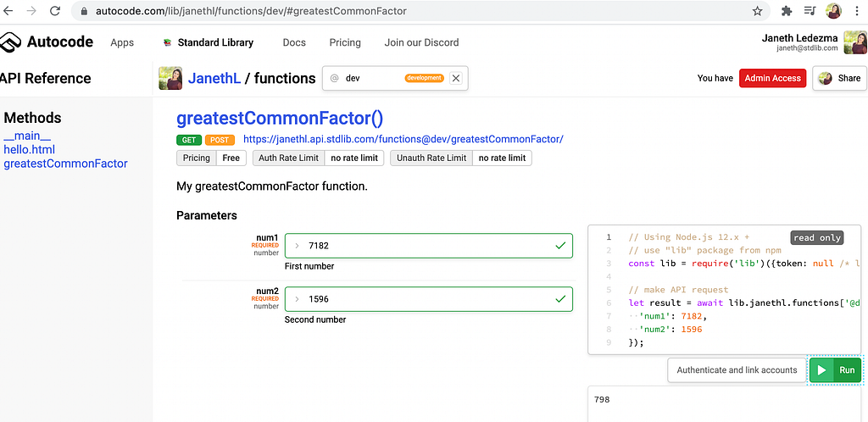The image size is (868, 422).
Task: Click the Parameters section heading
Action: tap(207, 215)
